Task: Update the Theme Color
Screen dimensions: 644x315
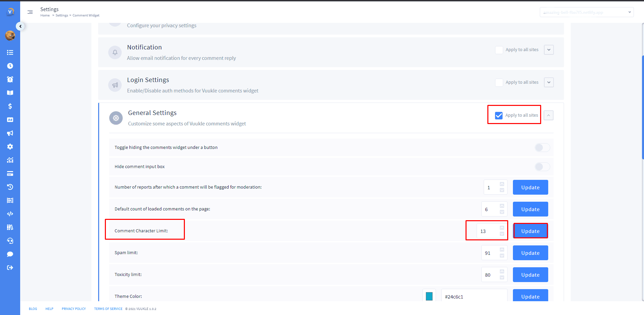Action: pos(530,296)
